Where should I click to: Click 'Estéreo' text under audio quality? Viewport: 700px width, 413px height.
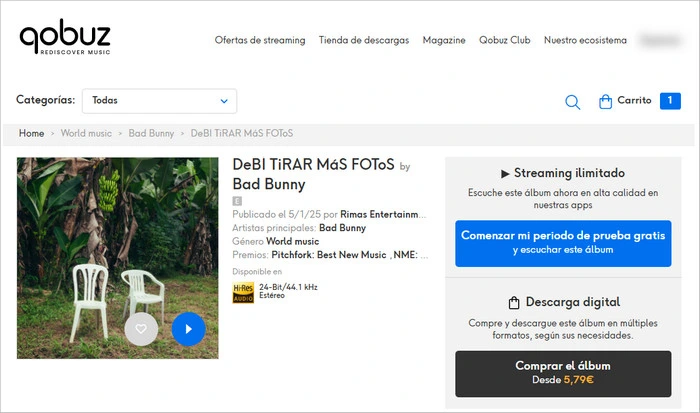click(x=271, y=296)
